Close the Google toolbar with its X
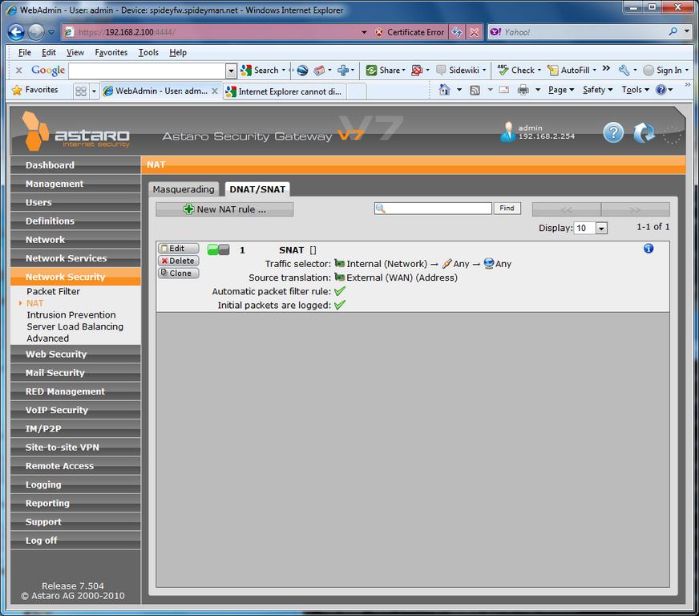Image resolution: width=699 pixels, height=616 pixels. pyautogui.click(x=18, y=70)
